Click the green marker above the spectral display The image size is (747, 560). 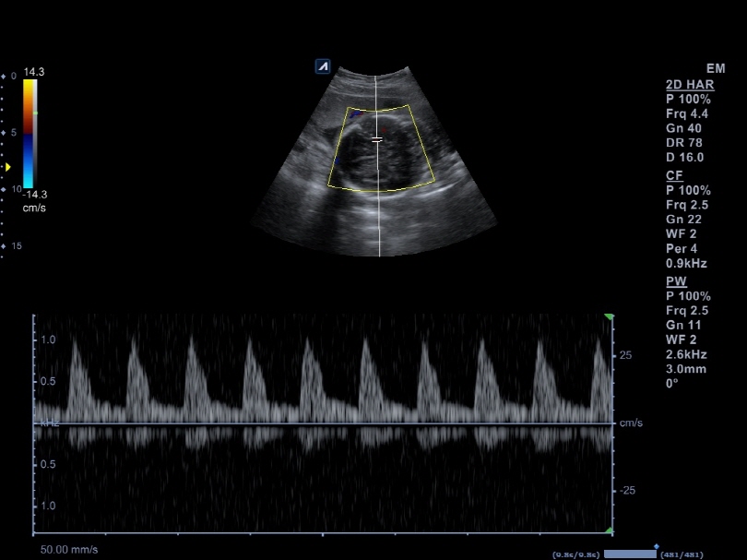(x=608, y=315)
